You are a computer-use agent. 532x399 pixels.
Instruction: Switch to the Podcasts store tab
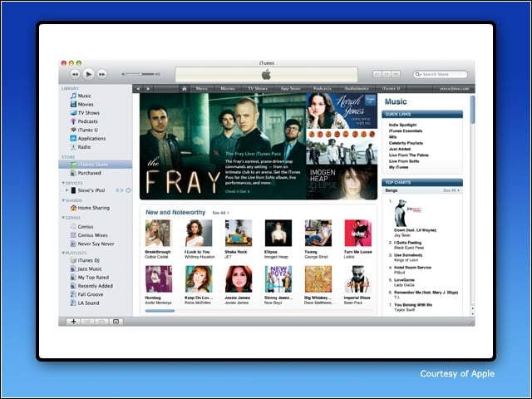tap(323, 89)
